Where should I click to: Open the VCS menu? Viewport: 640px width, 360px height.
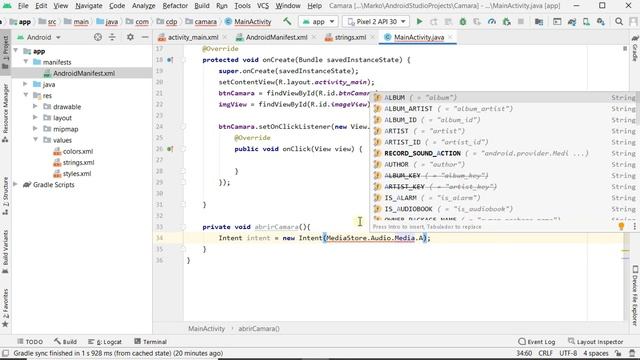tap(263, 6)
